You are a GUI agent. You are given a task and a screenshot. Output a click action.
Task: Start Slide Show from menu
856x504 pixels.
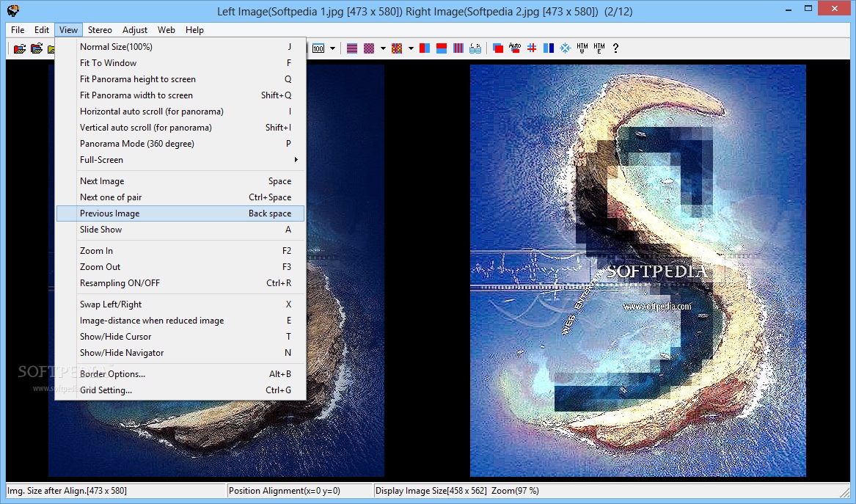pos(180,230)
